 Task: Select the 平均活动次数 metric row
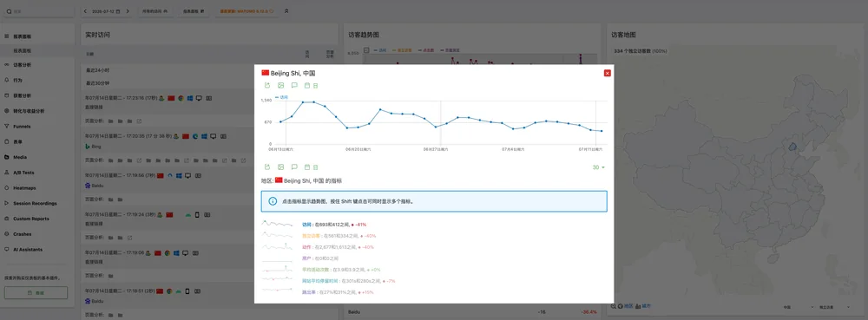[x=341, y=270]
